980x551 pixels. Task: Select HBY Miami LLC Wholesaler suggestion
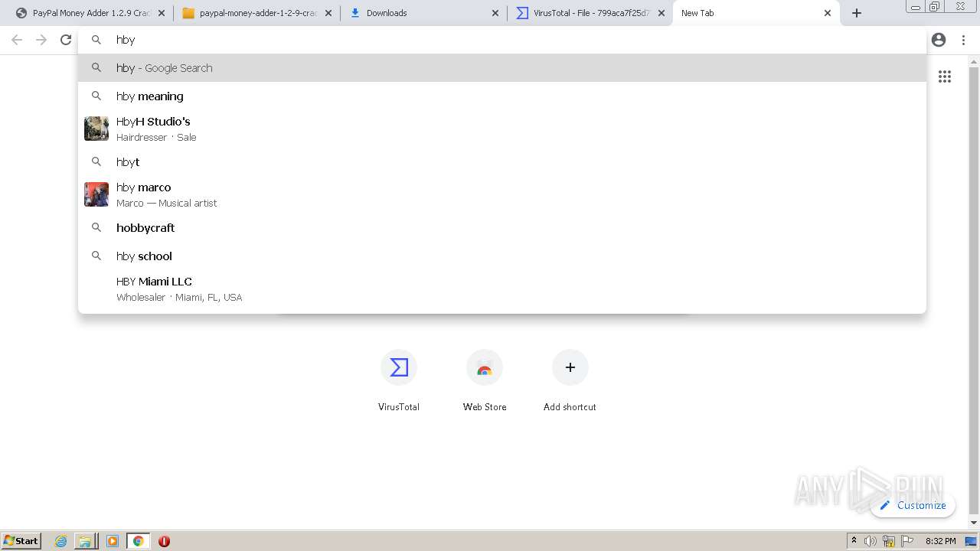pos(502,289)
